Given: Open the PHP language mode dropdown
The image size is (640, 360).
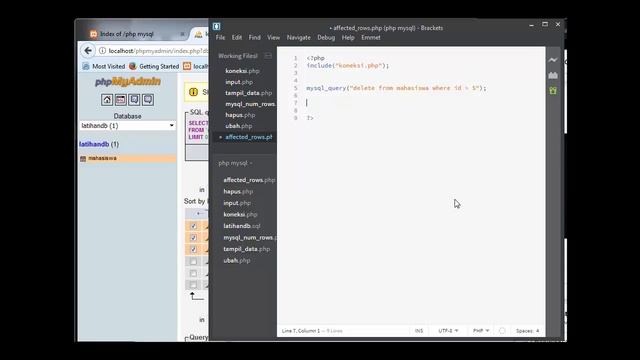Looking at the screenshot, I should (x=481, y=331).
